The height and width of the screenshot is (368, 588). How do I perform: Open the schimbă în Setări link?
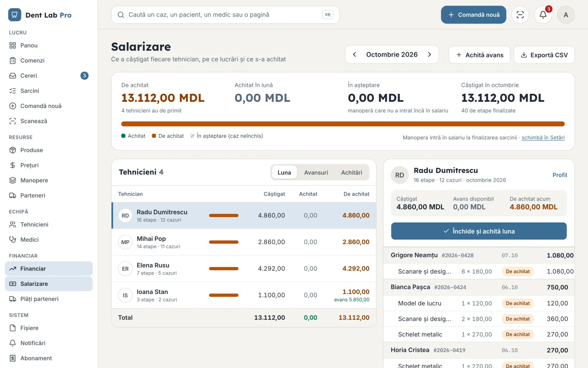(543, 138)
